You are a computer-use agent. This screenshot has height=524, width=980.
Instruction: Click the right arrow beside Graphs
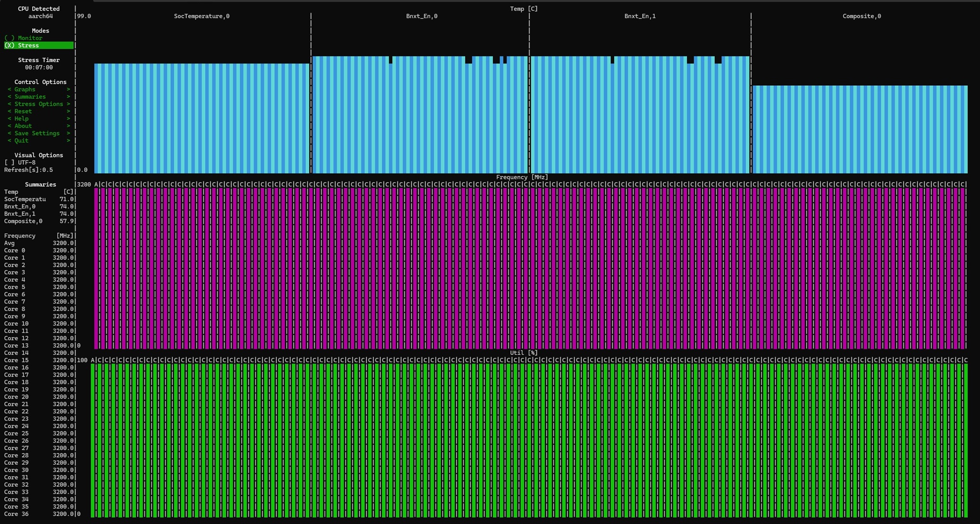pyautogui.click(x=68, y=89)
